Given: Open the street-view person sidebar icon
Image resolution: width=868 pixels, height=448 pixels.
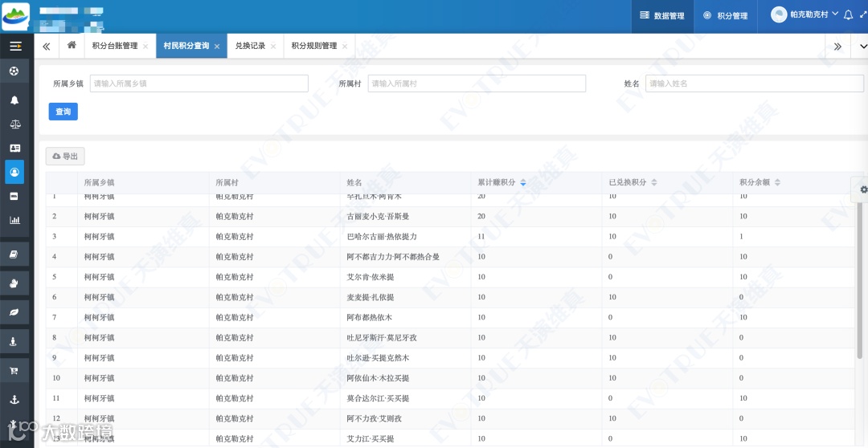Looking at the screenshot, I should [x=14, y=342].
